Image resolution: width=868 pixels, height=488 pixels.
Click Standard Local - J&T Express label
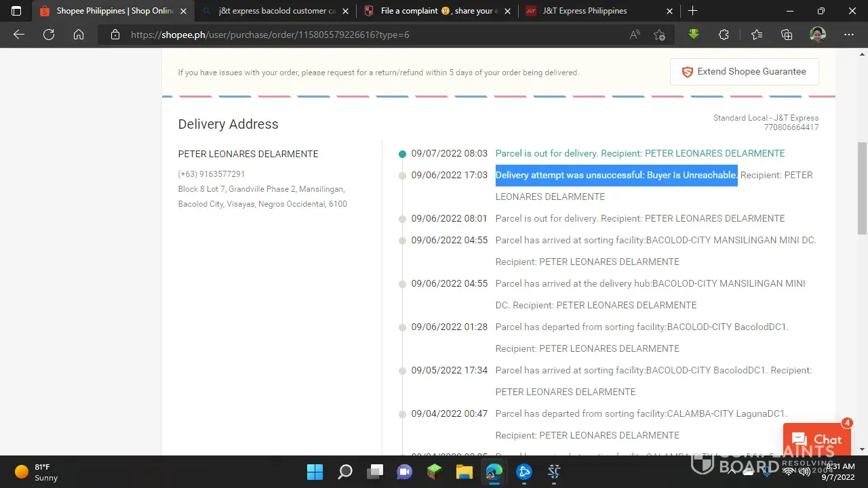(766, 118)
